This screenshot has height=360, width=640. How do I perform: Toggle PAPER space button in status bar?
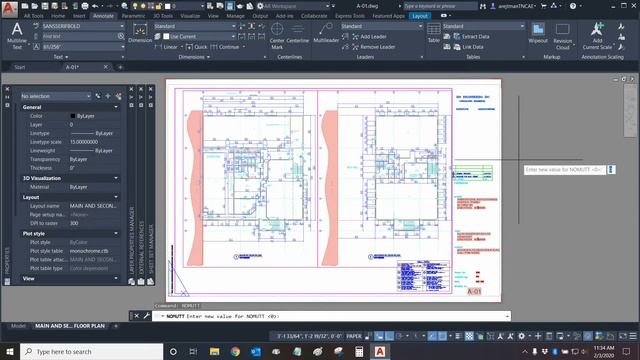[x=354, y=336]
